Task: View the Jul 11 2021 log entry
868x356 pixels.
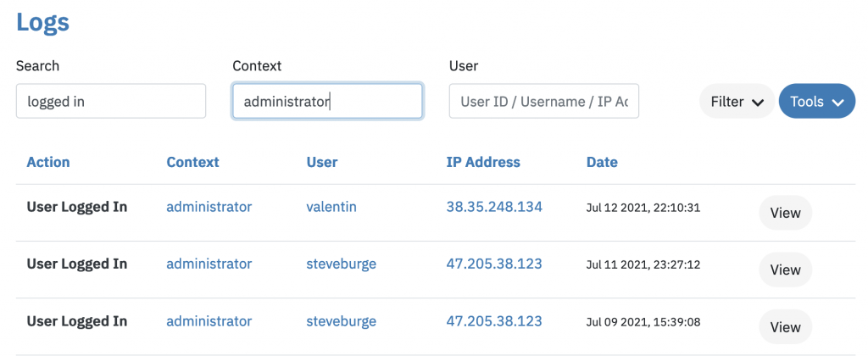Action: pyautogui.click(x=785, y=270)
